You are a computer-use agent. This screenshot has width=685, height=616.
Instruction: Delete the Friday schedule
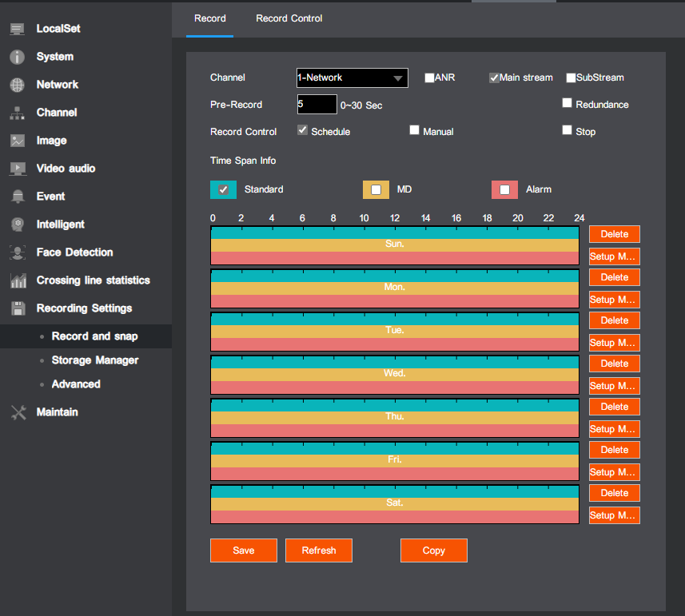(615, 450)
